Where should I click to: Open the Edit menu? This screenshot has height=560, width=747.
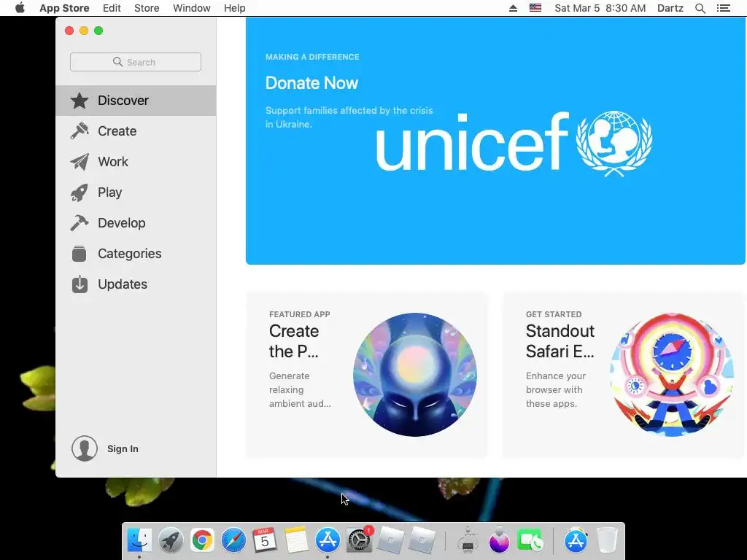112,8
